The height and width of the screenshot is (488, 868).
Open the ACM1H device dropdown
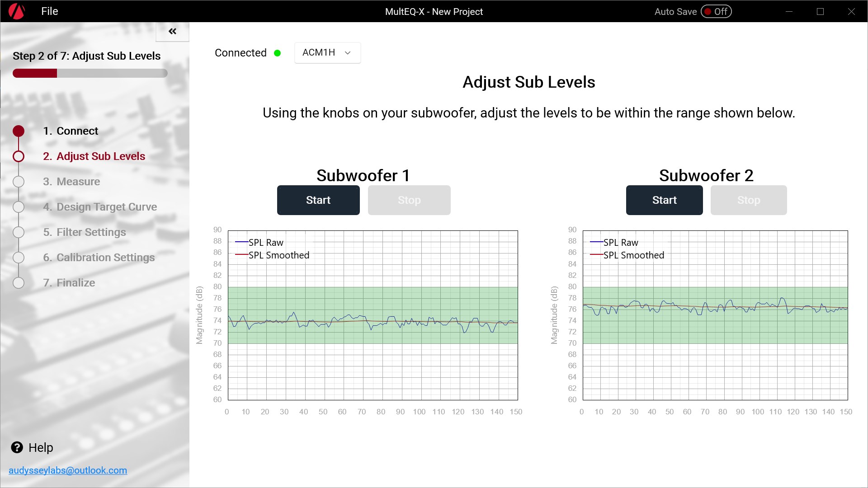(x=327, y=53)
